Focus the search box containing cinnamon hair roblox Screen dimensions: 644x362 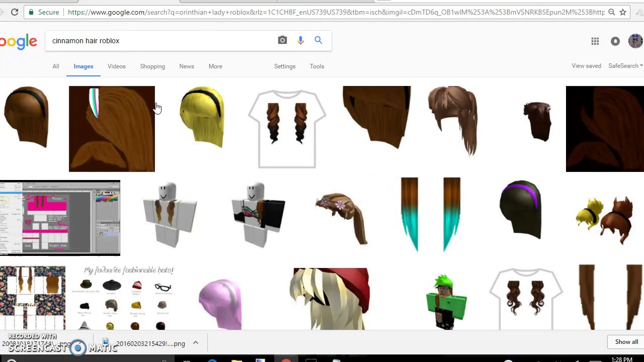pos(161,41)
